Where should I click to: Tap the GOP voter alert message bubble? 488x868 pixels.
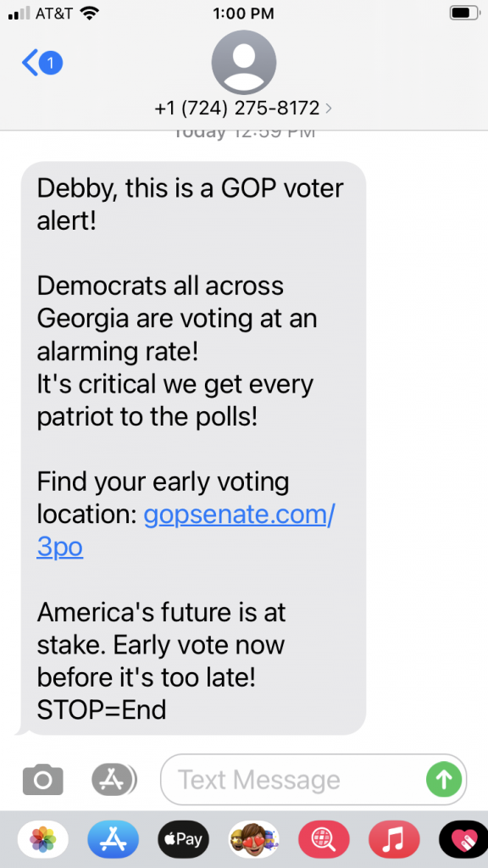pyautogui.click(x=193, y=448)
